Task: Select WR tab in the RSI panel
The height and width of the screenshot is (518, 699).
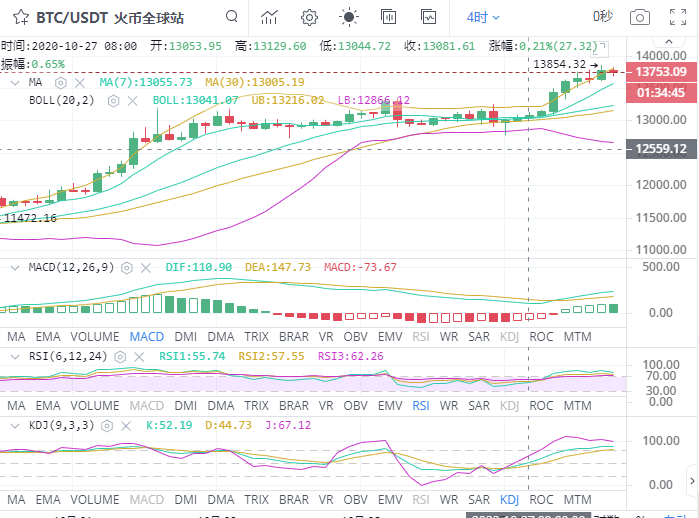Action: pyautogui.click(x=449, y=406)
